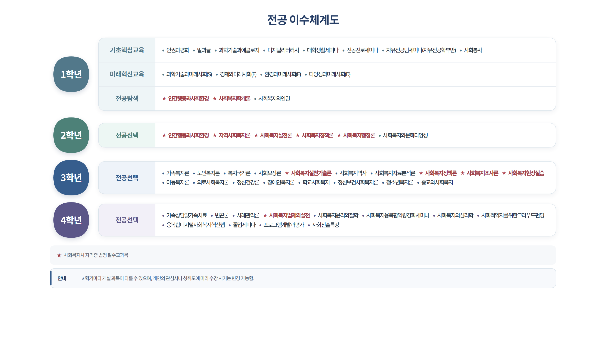Choose starred course 지역사회복지론
The image size is (606, 364).
[x=234, y=135]
